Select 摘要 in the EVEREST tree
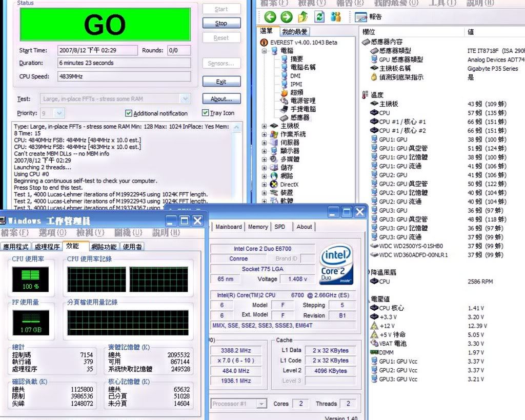 [296, 59]
